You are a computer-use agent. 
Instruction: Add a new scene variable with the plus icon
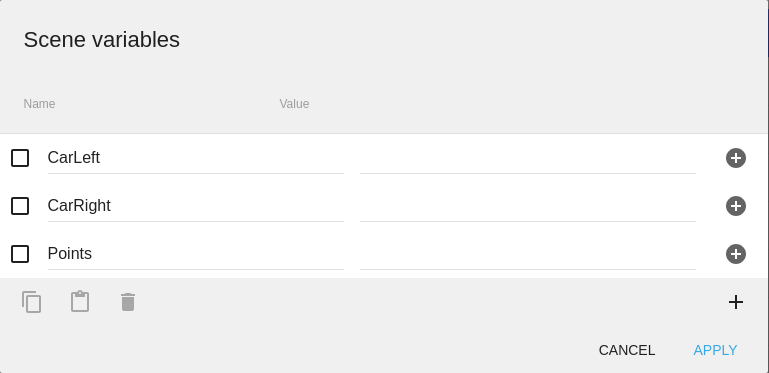(736, 302)
